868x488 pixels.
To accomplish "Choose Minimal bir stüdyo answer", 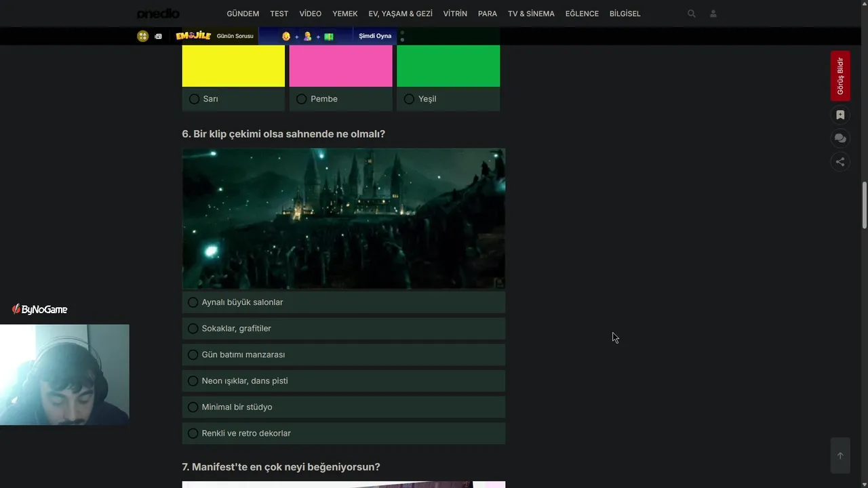I will (x=343, y=407).
